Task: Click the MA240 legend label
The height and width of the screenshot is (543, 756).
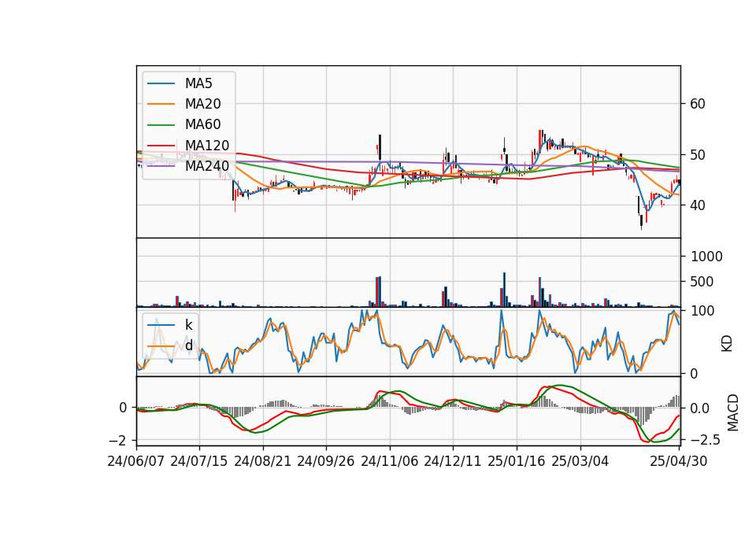Action: (207, 166)
